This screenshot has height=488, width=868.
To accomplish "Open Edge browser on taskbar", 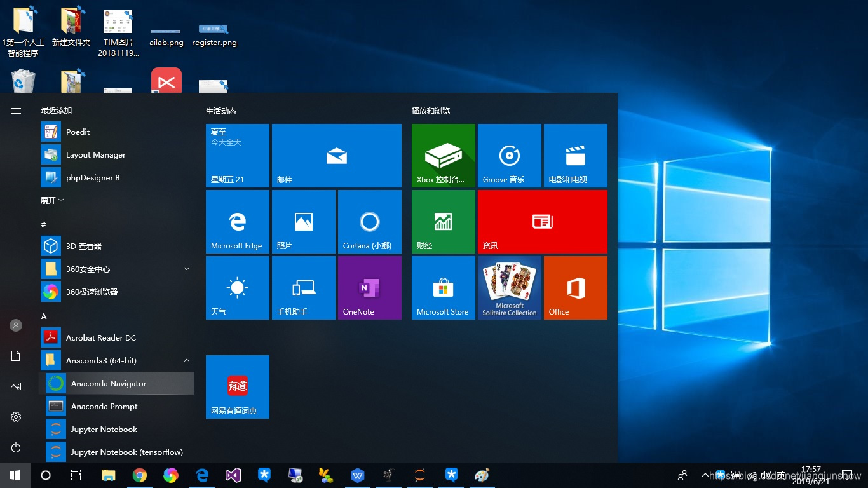I will tap(202, 475).
